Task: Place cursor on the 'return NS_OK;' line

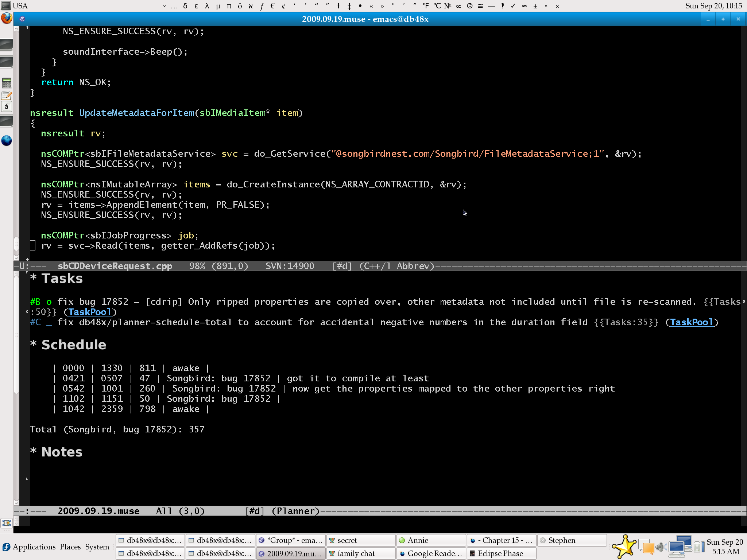Action: (76, 82)
